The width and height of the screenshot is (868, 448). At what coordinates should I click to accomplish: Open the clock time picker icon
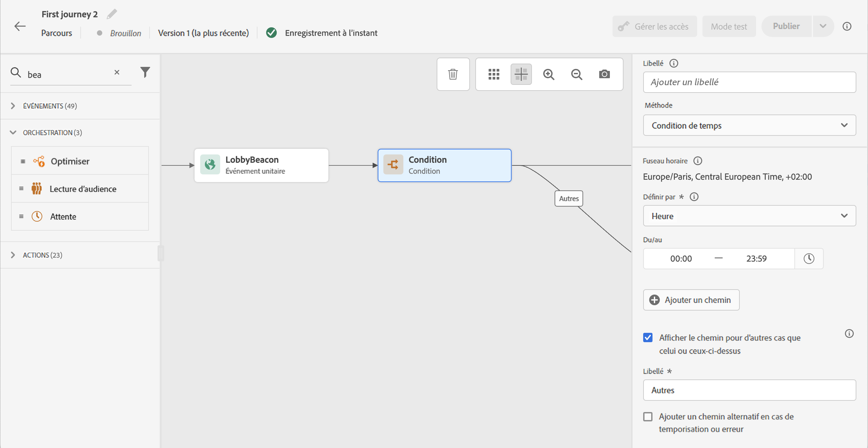point(809,259)
